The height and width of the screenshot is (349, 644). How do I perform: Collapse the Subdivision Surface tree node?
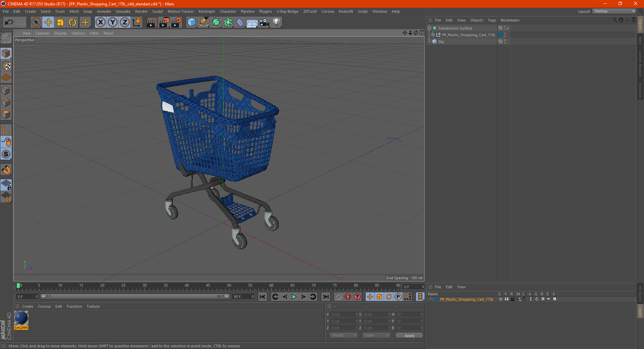pyautogui.click(x=429, y=28)
